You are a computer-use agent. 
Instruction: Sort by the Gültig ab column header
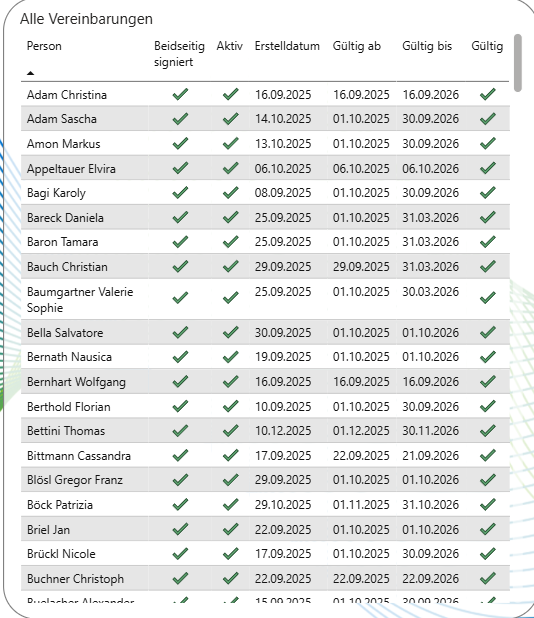tap(357, 46)
